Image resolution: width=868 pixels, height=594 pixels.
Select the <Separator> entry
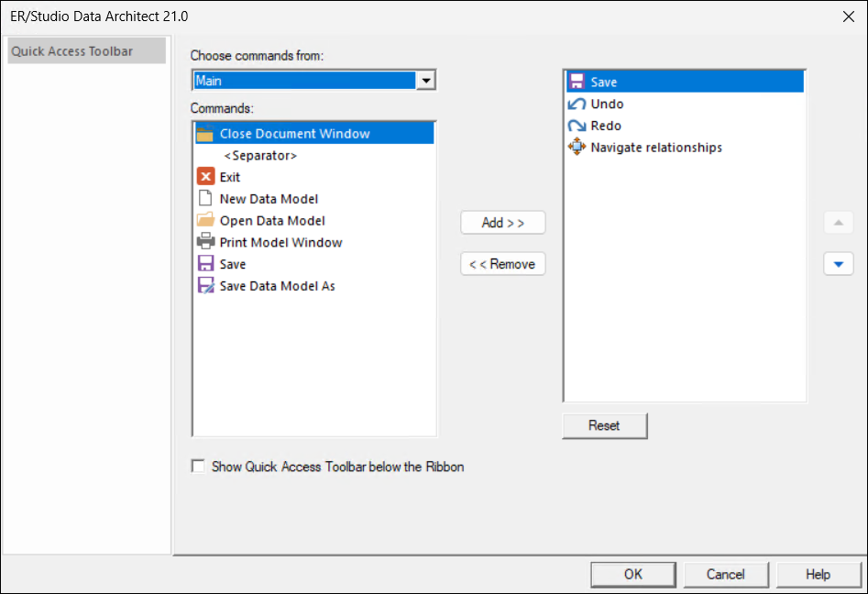click(260, 156)
